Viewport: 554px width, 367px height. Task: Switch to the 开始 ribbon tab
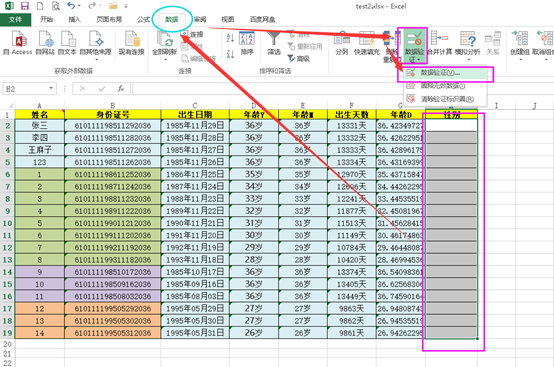pyautogui.click(x=46, y=19)
